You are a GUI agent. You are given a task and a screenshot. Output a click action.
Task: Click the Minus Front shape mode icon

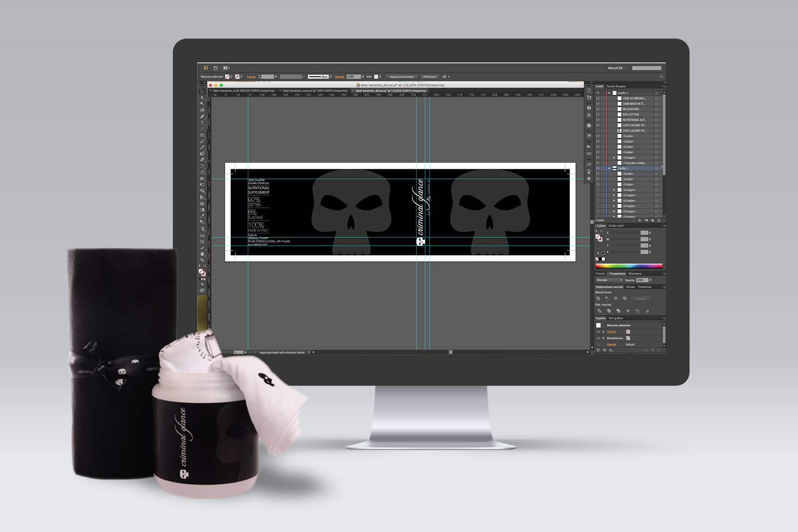(607, 298)
